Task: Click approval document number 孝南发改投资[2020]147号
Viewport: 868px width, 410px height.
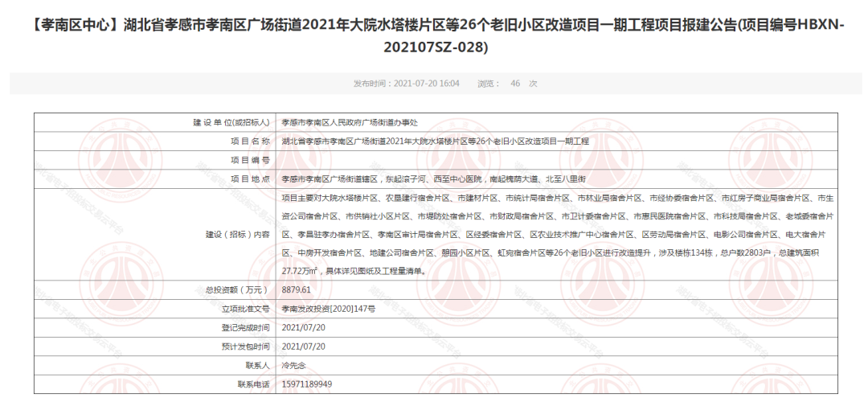Action: click(328, 308)
